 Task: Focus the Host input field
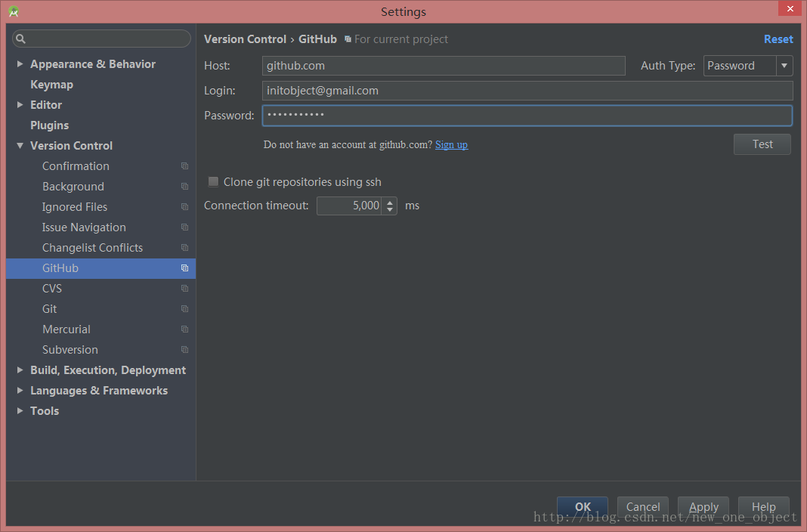(444, 66)
